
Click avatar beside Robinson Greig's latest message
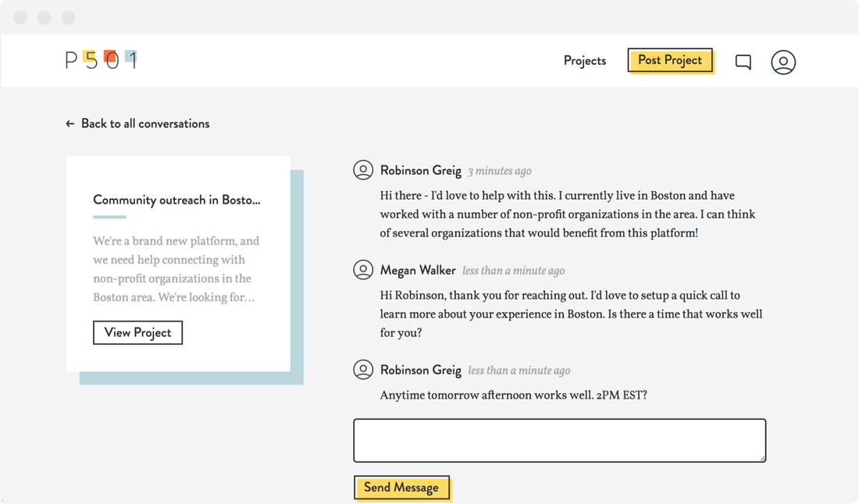(x=362, y=369)
